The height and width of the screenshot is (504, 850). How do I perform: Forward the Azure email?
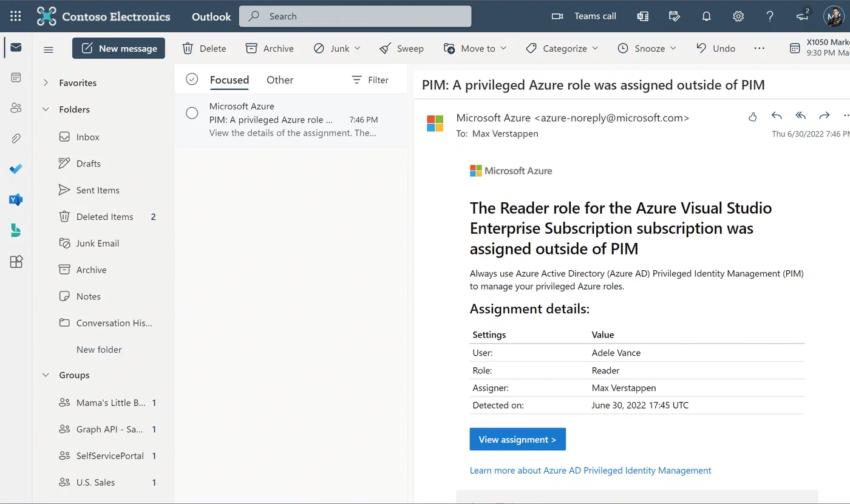[x=824, y=116]
